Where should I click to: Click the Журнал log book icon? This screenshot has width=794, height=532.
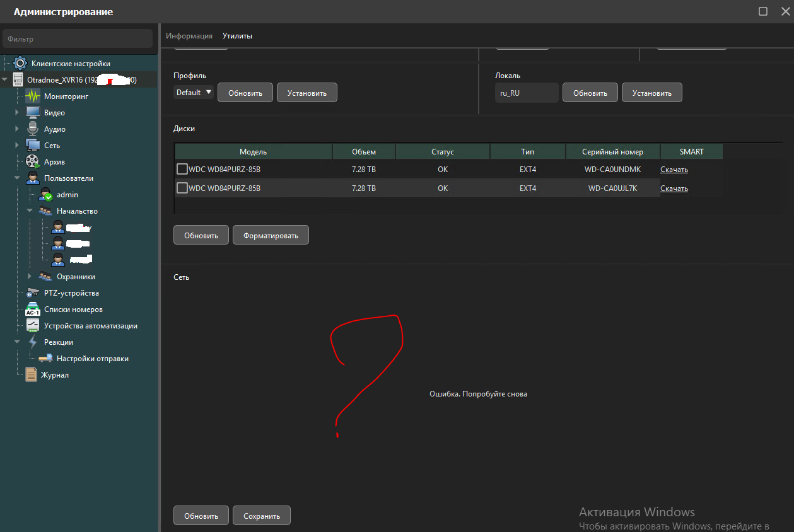pos(31,375)
